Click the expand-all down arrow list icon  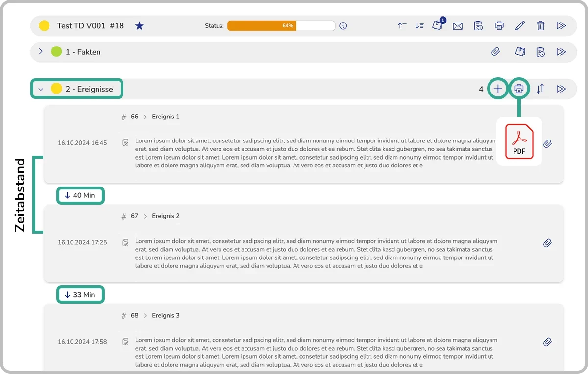click(x=419, y=26)
